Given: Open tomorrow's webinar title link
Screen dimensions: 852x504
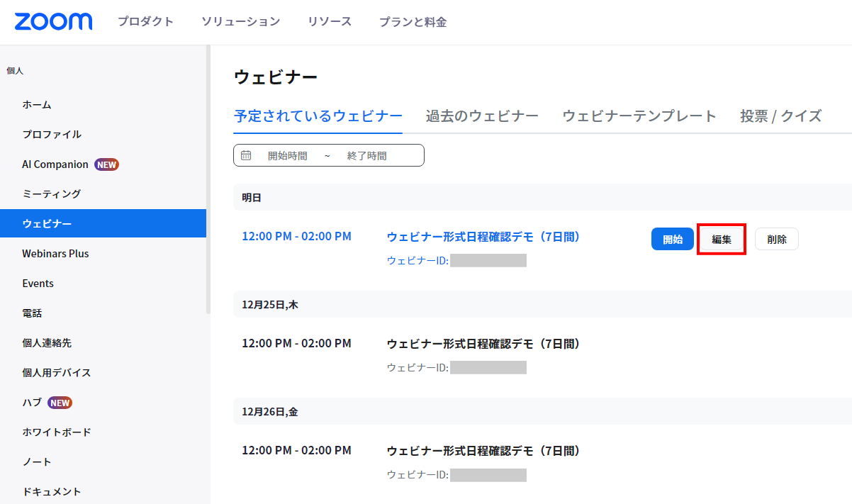Looking at the screenshot, I should pos(483,237).
